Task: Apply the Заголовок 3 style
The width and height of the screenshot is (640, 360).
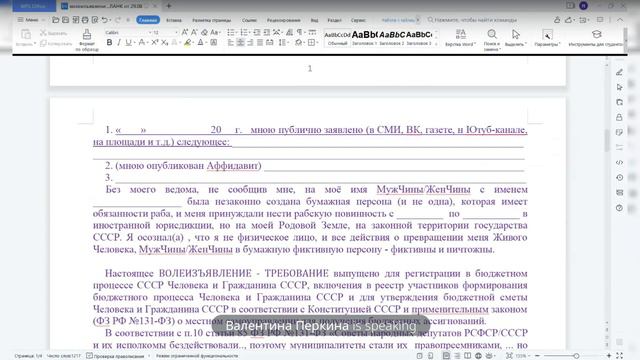Action: coord(419,38)
